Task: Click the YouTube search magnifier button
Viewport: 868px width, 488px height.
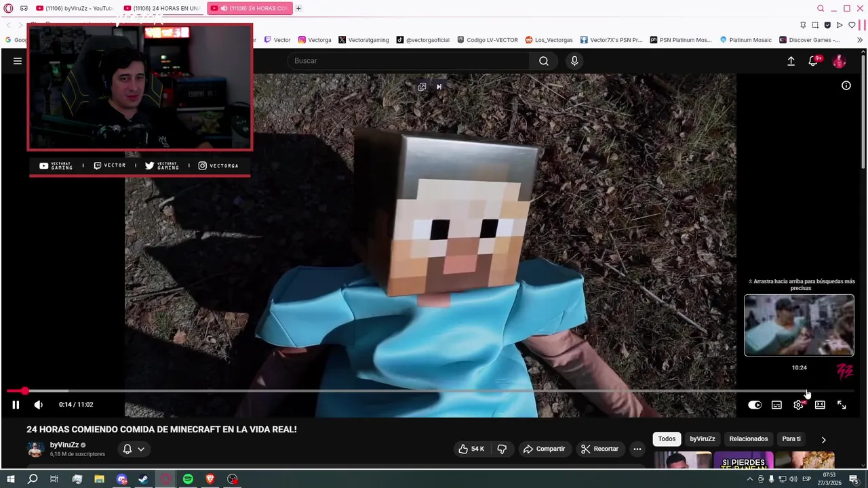Action: coord(544,61)
